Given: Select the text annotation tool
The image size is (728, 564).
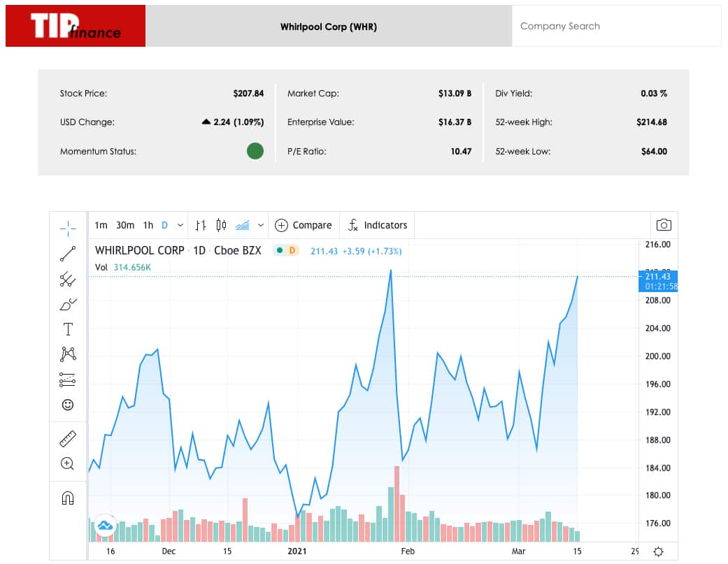Looking at the screenshot, I should point(68,329).
